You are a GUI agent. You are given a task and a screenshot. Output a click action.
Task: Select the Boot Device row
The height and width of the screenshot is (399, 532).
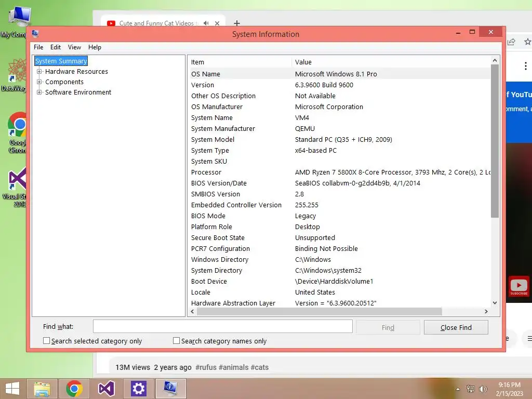339,281
